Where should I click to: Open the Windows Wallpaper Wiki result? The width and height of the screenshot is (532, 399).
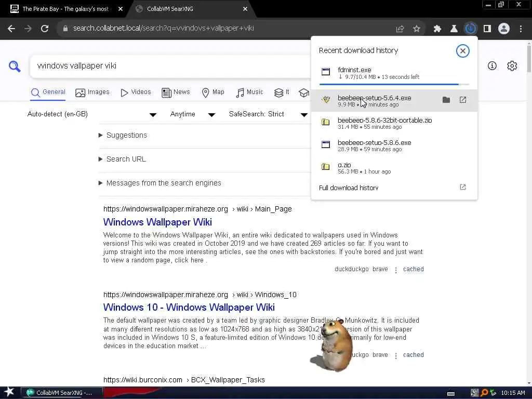(157, 222)
